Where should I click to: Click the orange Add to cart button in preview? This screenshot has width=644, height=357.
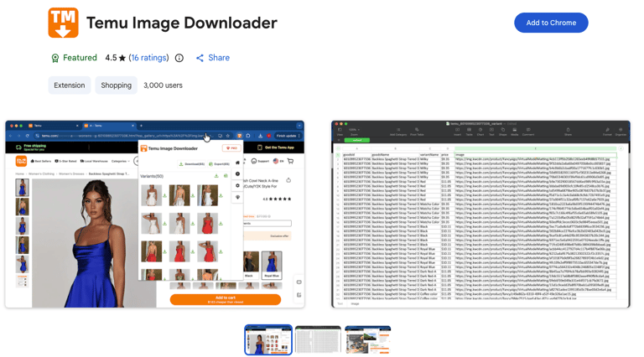(x=226, y=299)
